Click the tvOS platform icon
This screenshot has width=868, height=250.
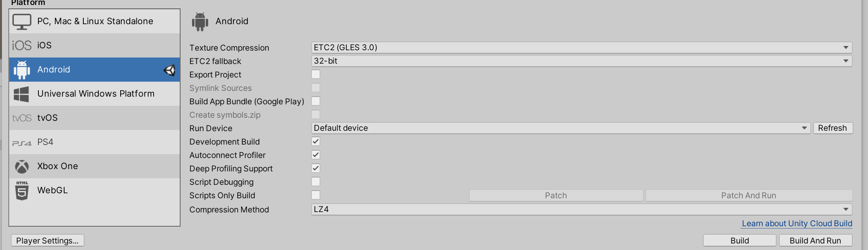coord(22,118)
